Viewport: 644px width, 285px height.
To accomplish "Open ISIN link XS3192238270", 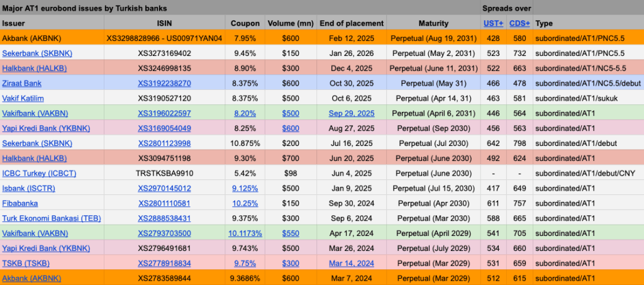I will click(x=164, y=82).
